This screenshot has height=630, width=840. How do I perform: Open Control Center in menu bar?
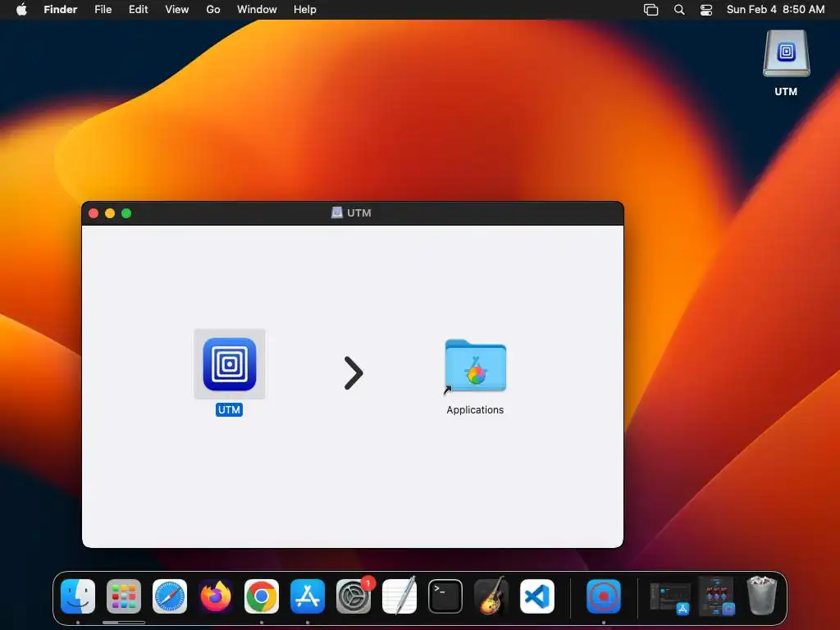[x=706, y=10]
